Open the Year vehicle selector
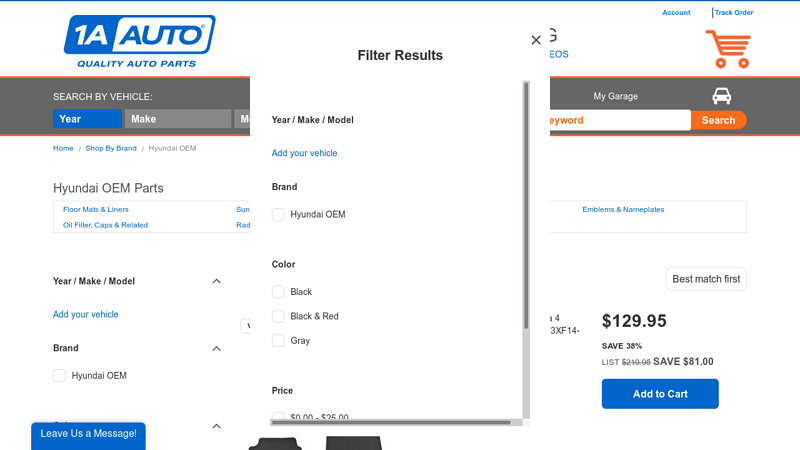The image size is (800, 450). coord(87,119)
